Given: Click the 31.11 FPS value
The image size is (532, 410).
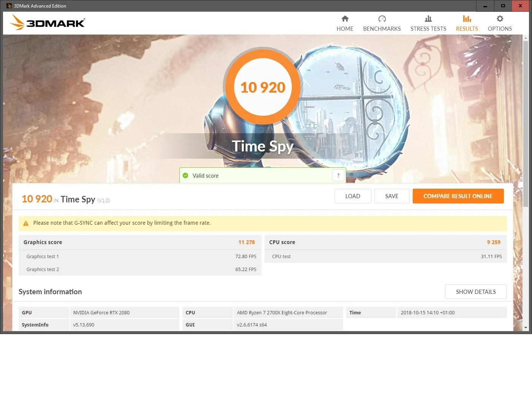Looking at the screenshot, I should coord(491,257).
